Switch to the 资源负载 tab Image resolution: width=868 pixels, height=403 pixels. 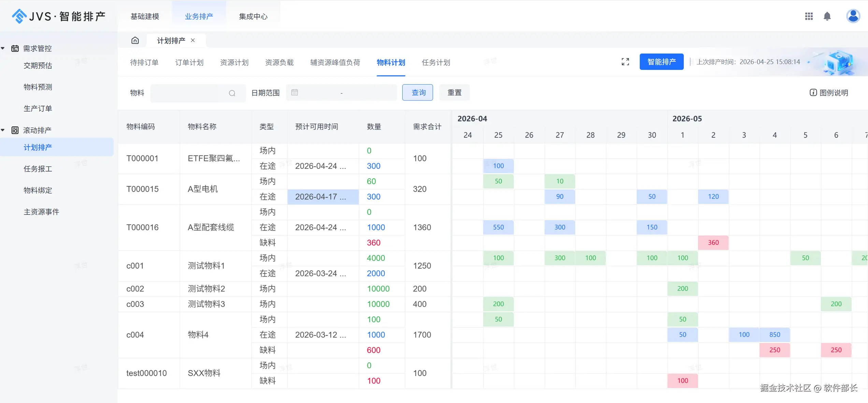(279, 62)
